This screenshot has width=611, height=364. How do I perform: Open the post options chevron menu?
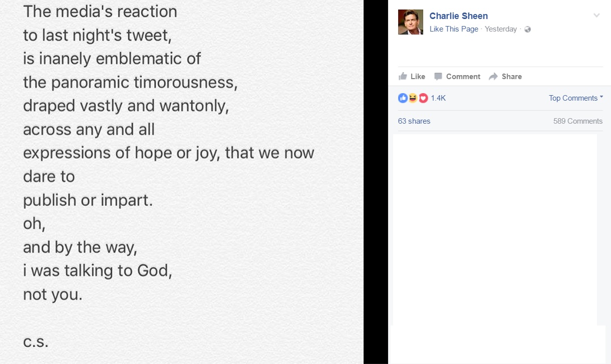coord(596,16)
